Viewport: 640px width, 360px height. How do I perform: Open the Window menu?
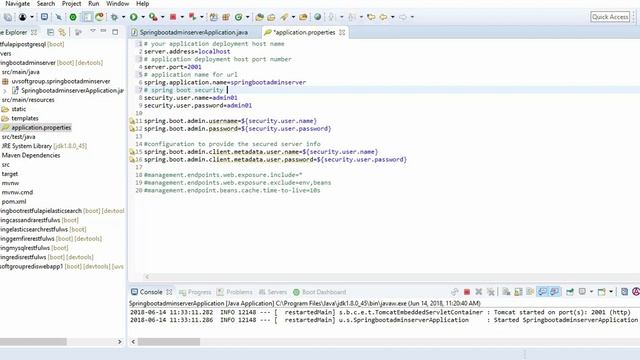click(118, 4)
